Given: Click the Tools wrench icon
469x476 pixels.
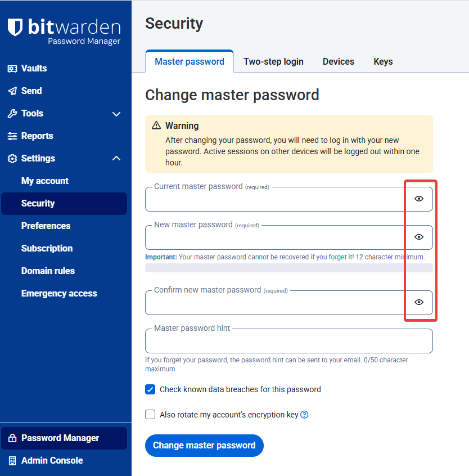Looking at the screenshot, I should point(12,114).
